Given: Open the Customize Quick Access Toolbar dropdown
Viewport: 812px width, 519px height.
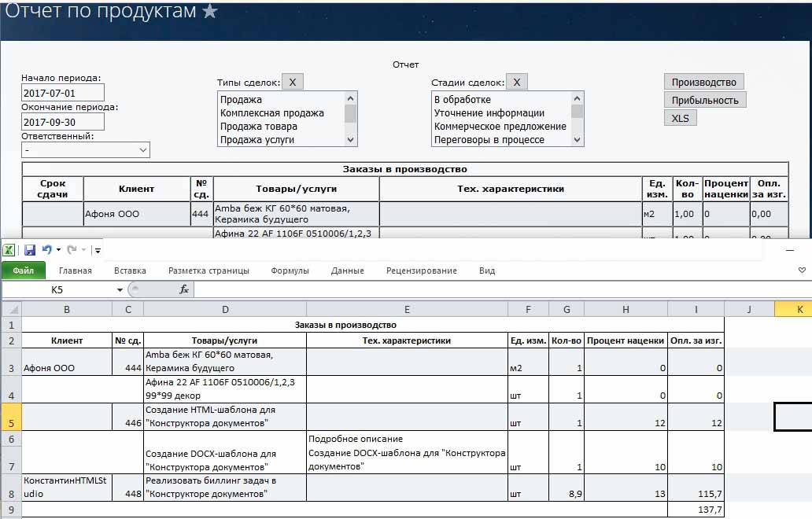Looking at the screenshot, I should click(x=98, y=251).
